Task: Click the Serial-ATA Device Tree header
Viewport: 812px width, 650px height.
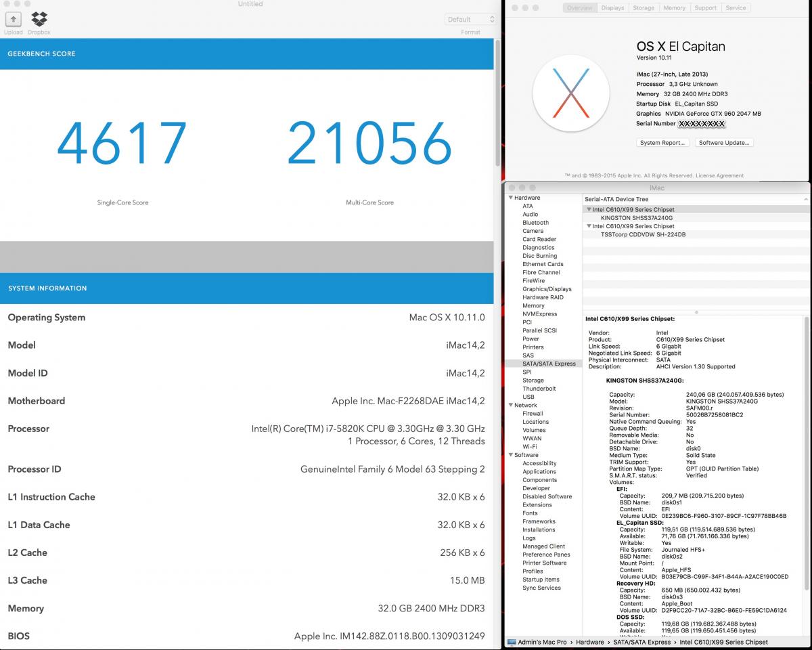Action: 616,200
